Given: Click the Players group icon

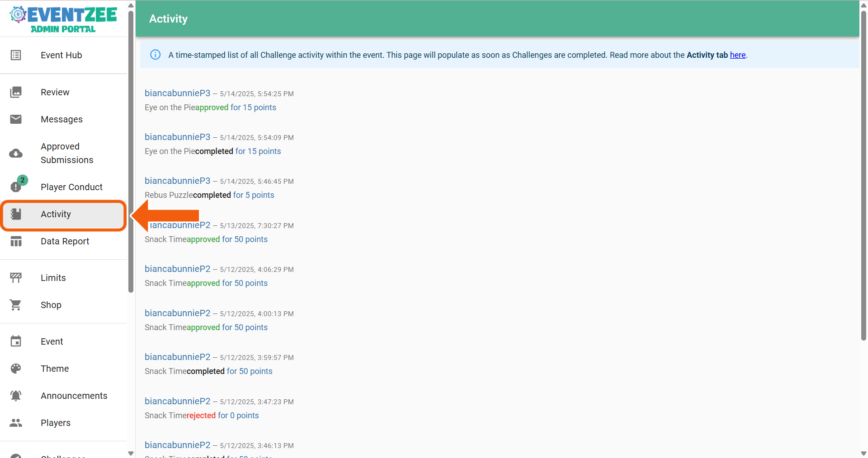Looking at the screenshot, I should click(x=16, y=423).
